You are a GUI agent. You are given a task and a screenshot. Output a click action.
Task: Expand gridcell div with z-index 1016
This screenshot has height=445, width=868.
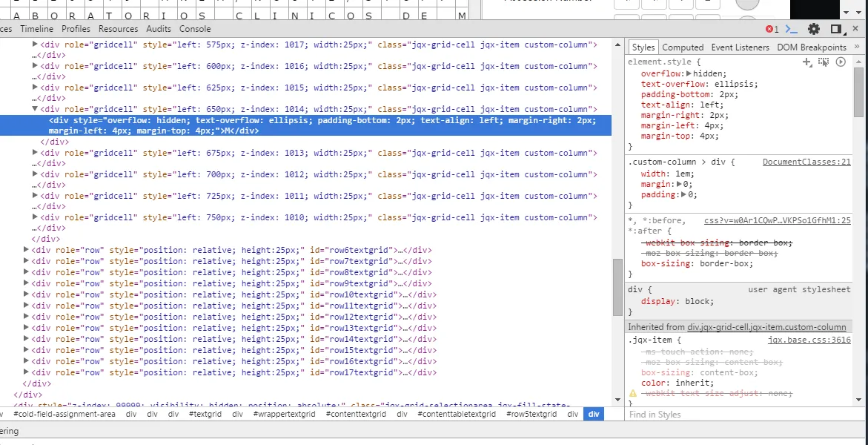pos(35,65)
